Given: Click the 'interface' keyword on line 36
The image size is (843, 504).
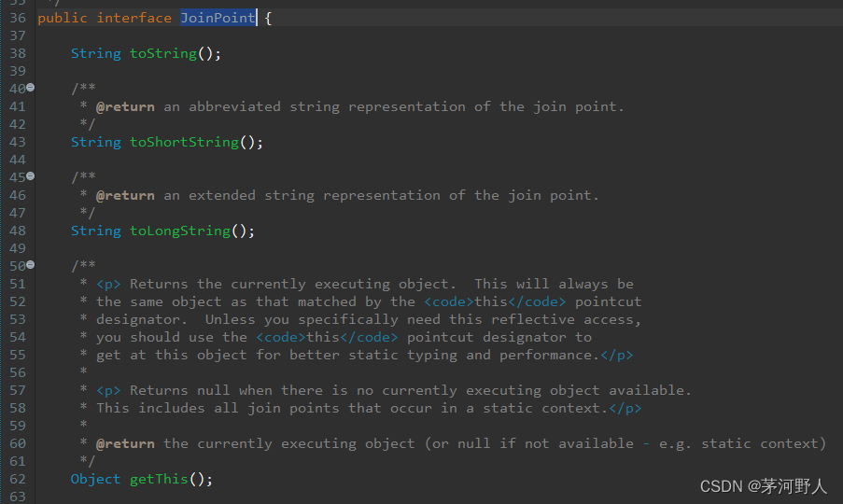Looking at the screenshot, I should tap(133, 18).
